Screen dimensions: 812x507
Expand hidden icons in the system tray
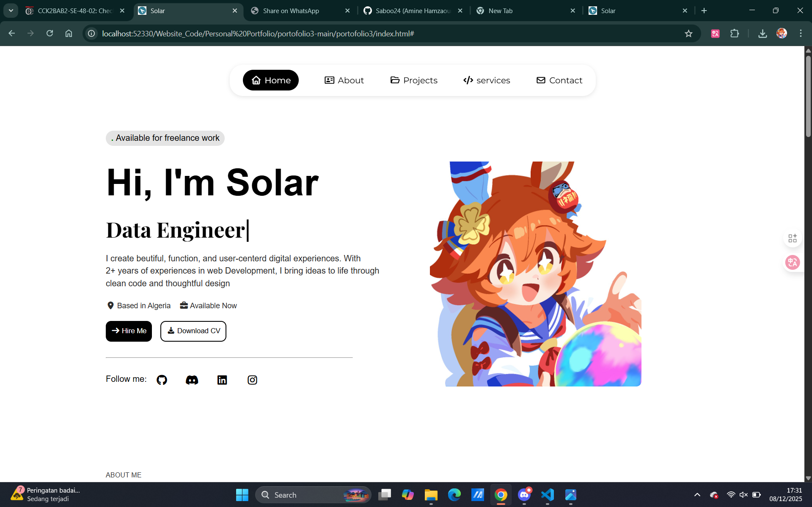[x=697, y=495]
